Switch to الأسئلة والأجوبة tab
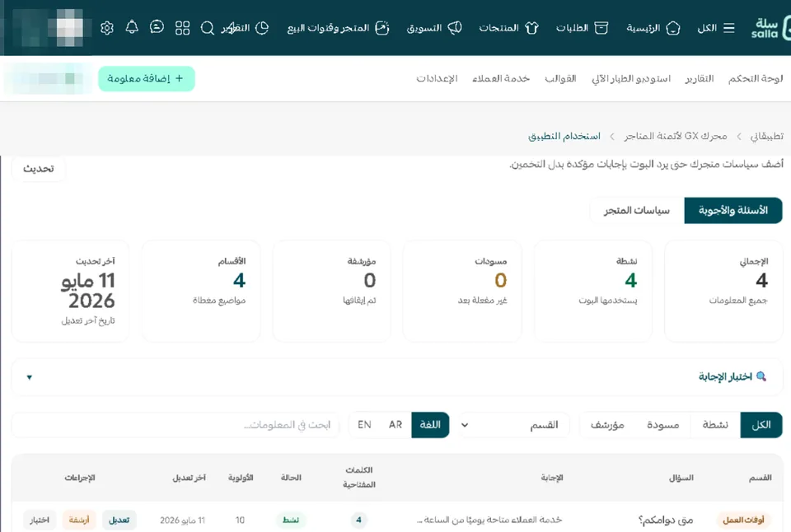The image size is (791, 532). (x=733, y=210)
